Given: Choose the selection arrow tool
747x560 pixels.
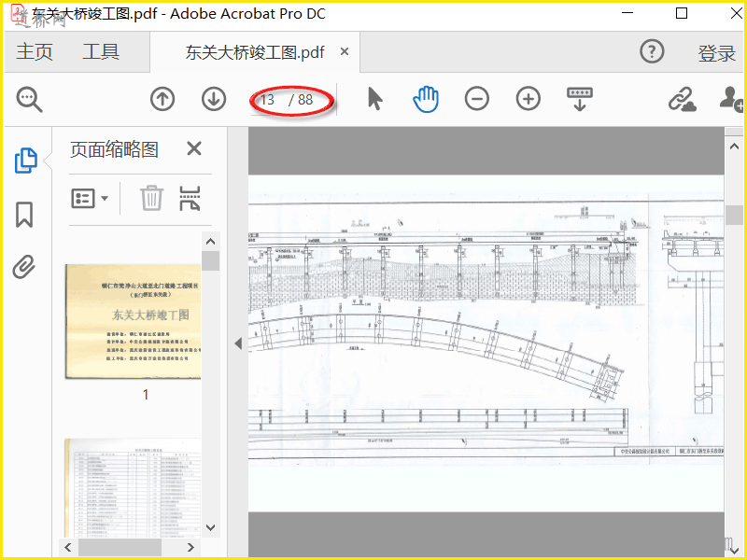Looking at the screenshot, I should tap(375, 99).
